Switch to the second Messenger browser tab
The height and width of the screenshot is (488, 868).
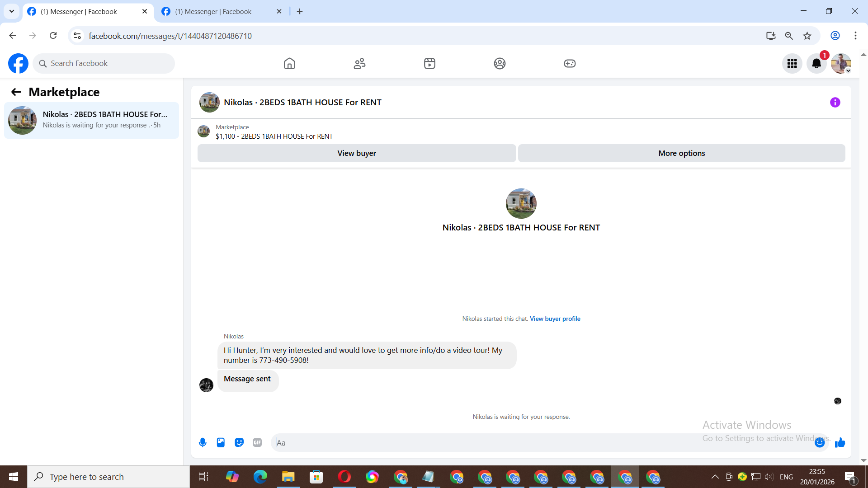tap(222, 12)
